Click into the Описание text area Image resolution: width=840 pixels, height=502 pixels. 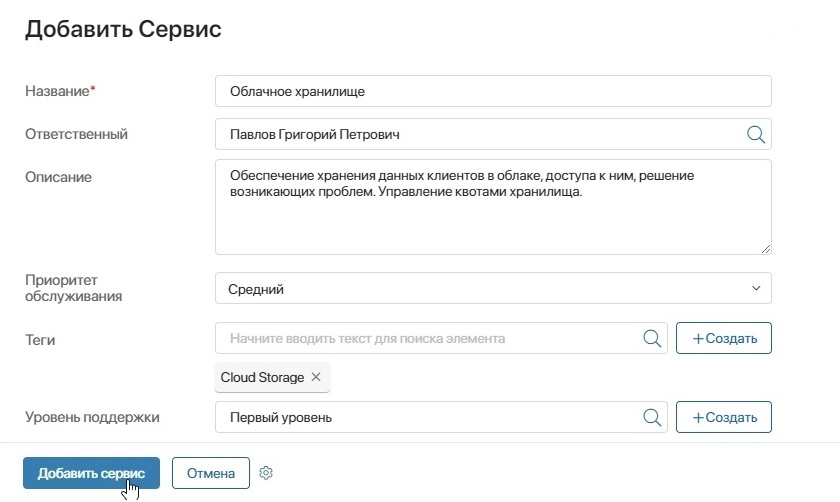(x=493, y=207)
